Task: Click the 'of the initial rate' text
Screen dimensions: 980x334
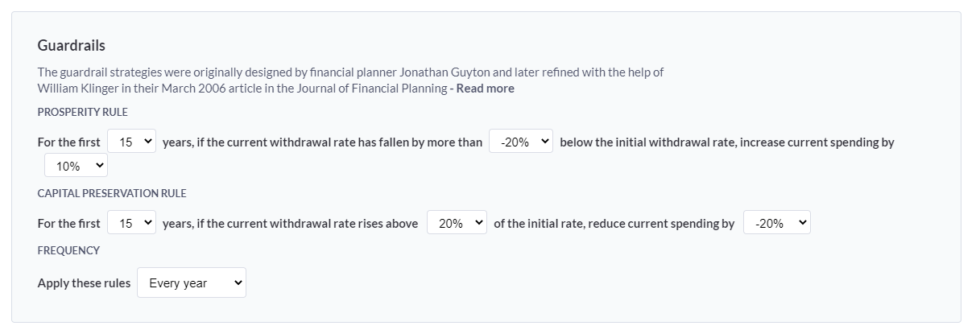Action: (537, 224)
